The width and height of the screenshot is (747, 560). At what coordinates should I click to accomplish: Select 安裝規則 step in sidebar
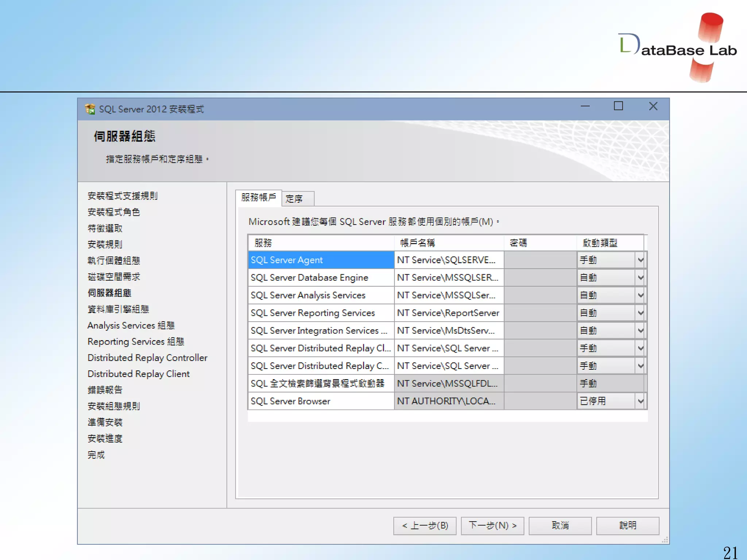point(105,245)
